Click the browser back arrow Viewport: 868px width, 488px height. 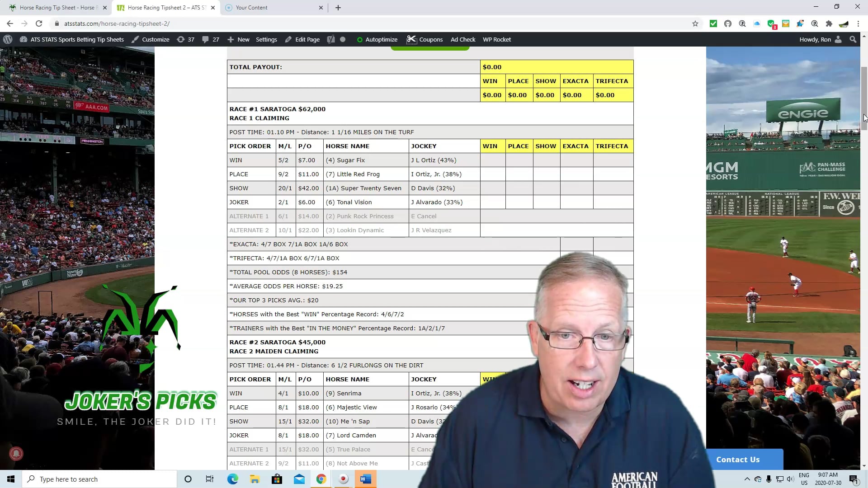coord(10,23)
